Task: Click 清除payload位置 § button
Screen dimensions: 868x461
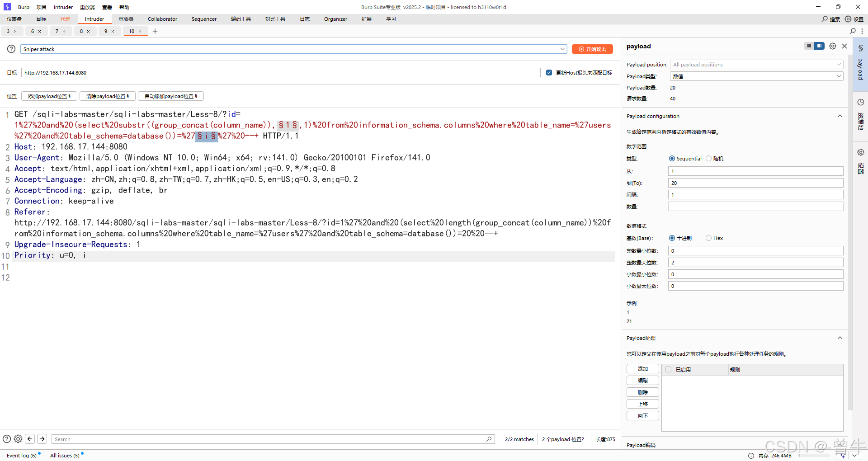Action: coord(108,96)
